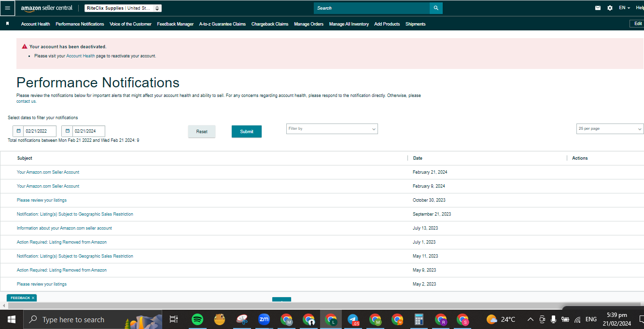The width and height of the screenshot is (644, 329).
Task: Expand the Filter by dropdown
Action: pos(332,129)
